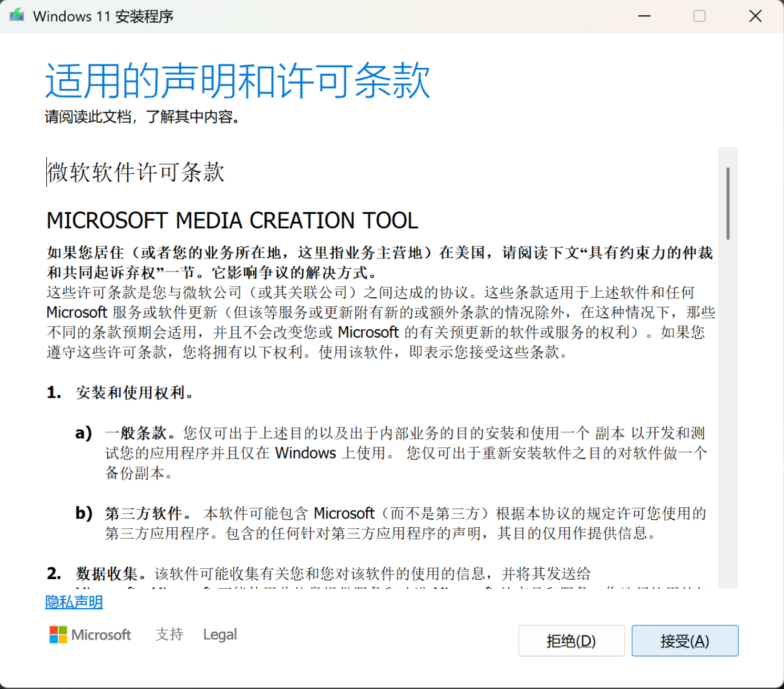
Task: Click the MICROSOFT MEDIA CREATION TOOL heading
Action: [232, 221]
